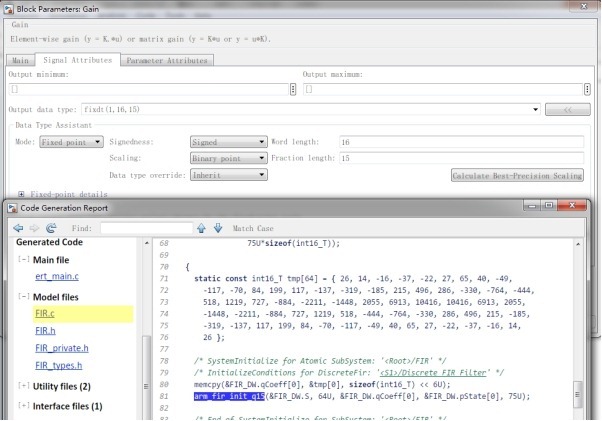Switch to the Main tab
The height and width of the screenshot is (421, 602).
pos(20,60)
